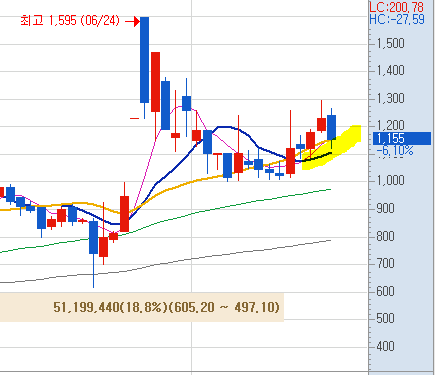Click the 500 price axis label
The height and width of the screenshot is (375, 435).
click(385, 318)
